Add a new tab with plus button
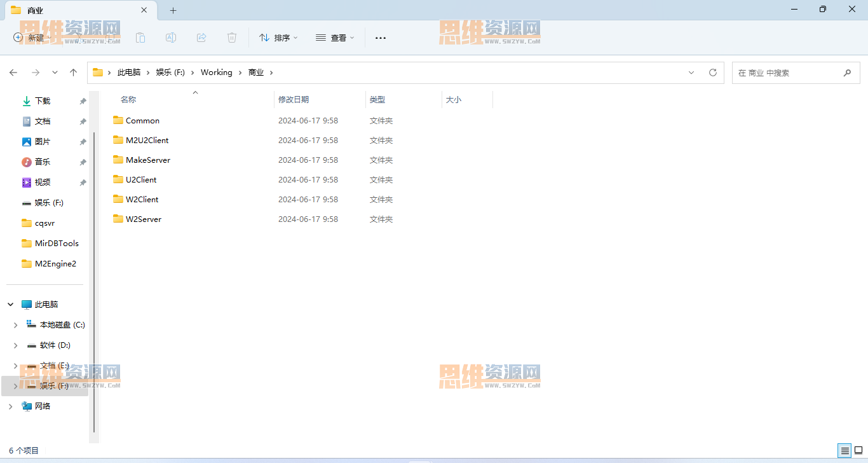The width and height of the screenshot is (868, 463). [173, 10]
